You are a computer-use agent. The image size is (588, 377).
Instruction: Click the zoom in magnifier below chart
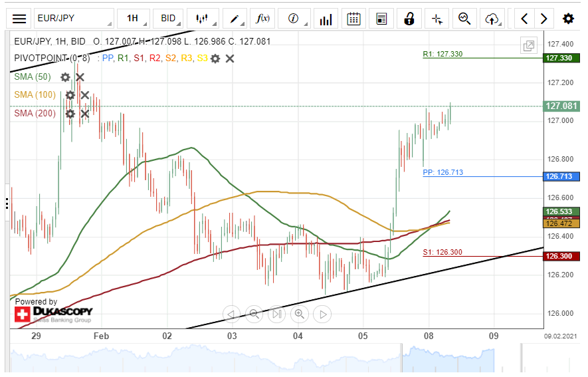pyautogui.click(x=299, y=314)
